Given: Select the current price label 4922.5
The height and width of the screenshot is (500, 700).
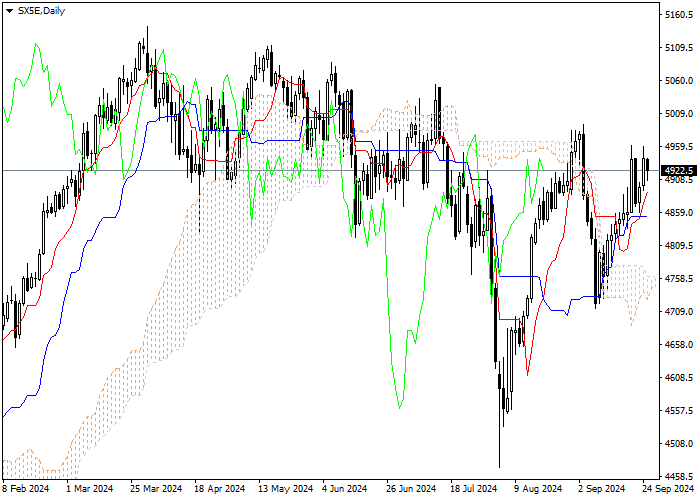Looking at the screenshot, I should click(679, 171).
